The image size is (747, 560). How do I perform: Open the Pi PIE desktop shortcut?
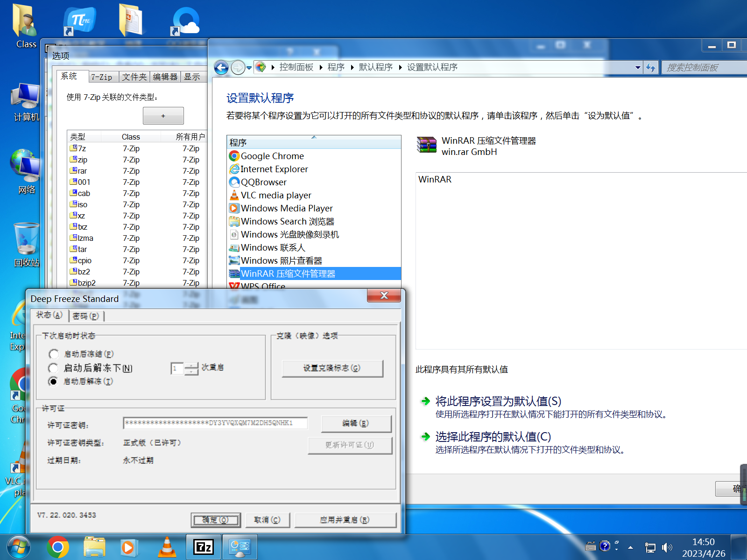pos(79,21)
